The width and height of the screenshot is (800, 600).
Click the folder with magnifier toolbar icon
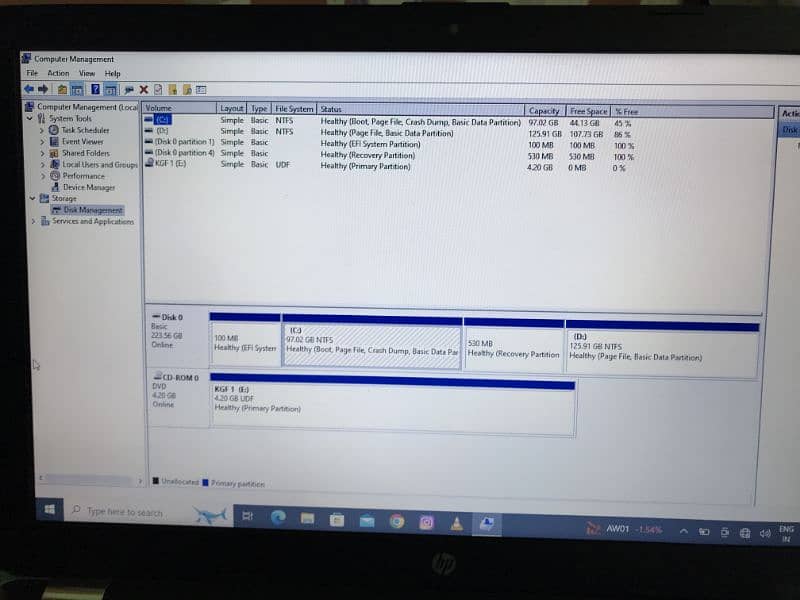tap(187, 90)
